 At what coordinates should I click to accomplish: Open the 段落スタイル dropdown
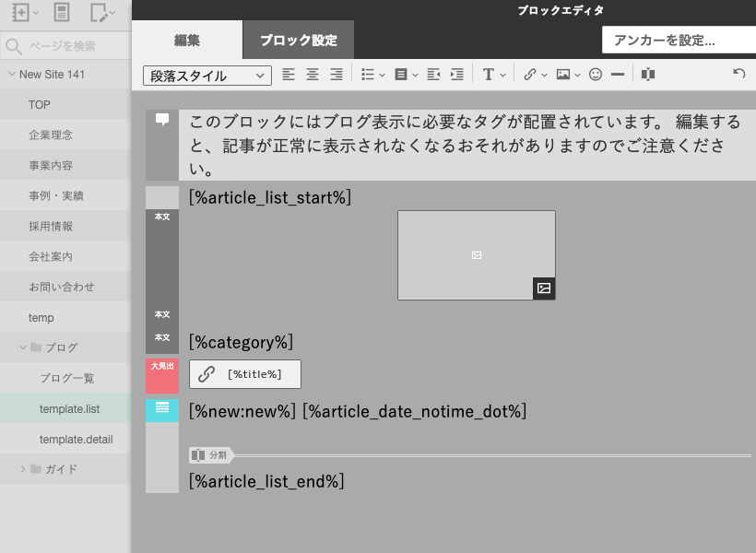point(207,76)
